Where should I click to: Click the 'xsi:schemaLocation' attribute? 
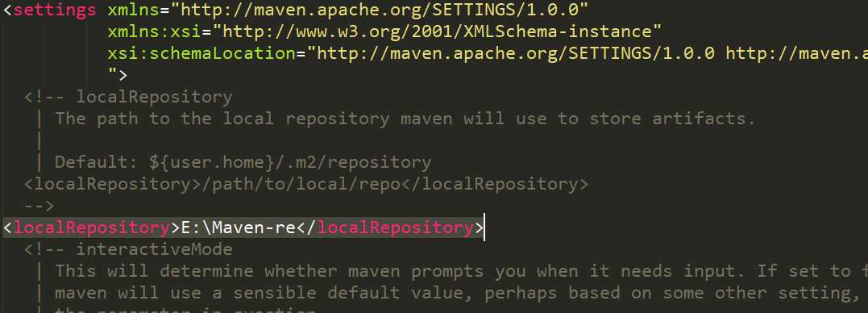(201, 54)
